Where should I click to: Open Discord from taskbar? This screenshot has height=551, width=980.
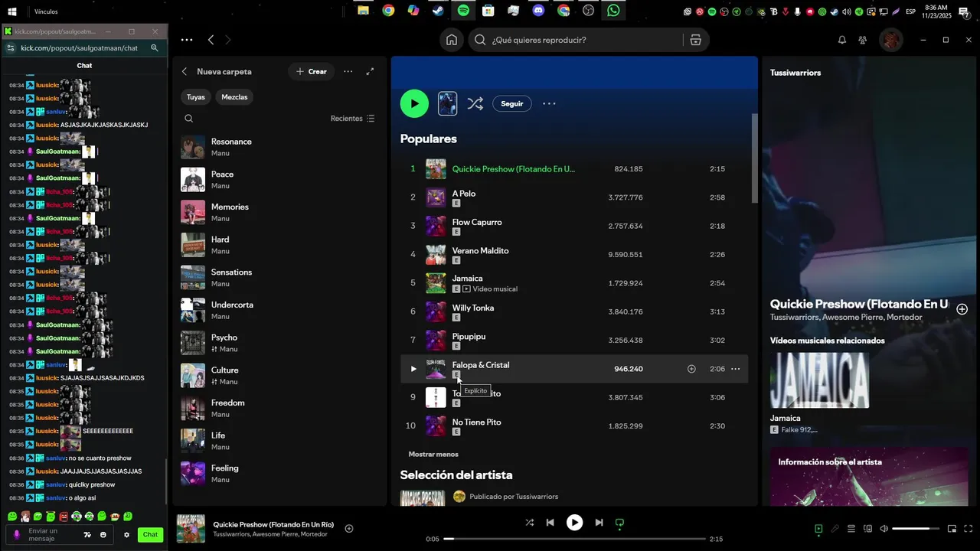[538, 11]
